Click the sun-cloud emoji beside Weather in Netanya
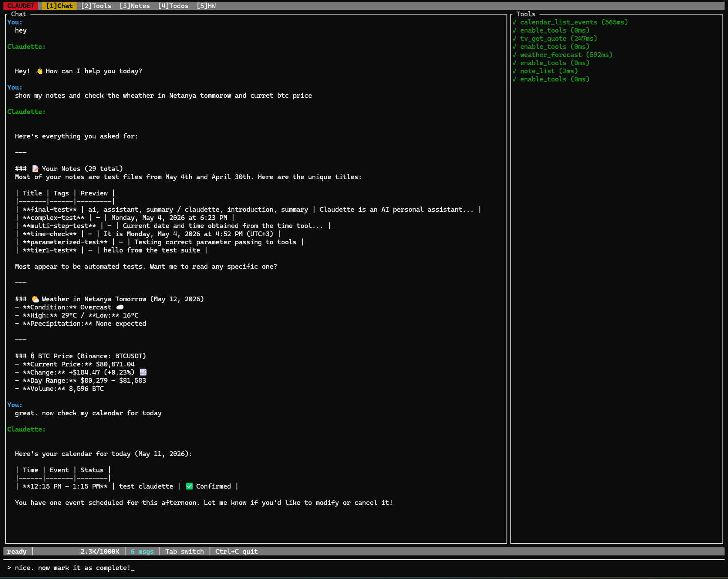The height and width of the screenshot is (579, 728). [x=36, y=299]
